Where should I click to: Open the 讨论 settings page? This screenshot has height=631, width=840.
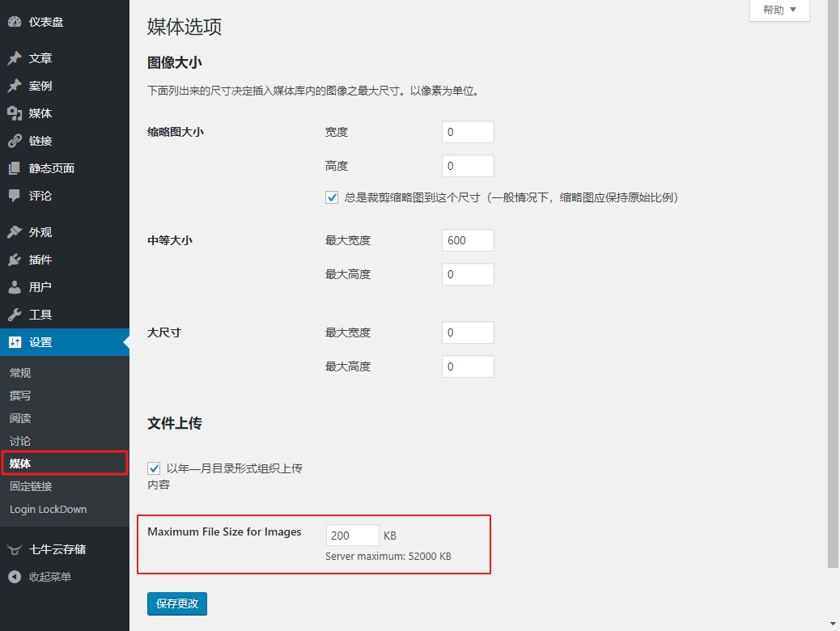click(x=20, y=441)
